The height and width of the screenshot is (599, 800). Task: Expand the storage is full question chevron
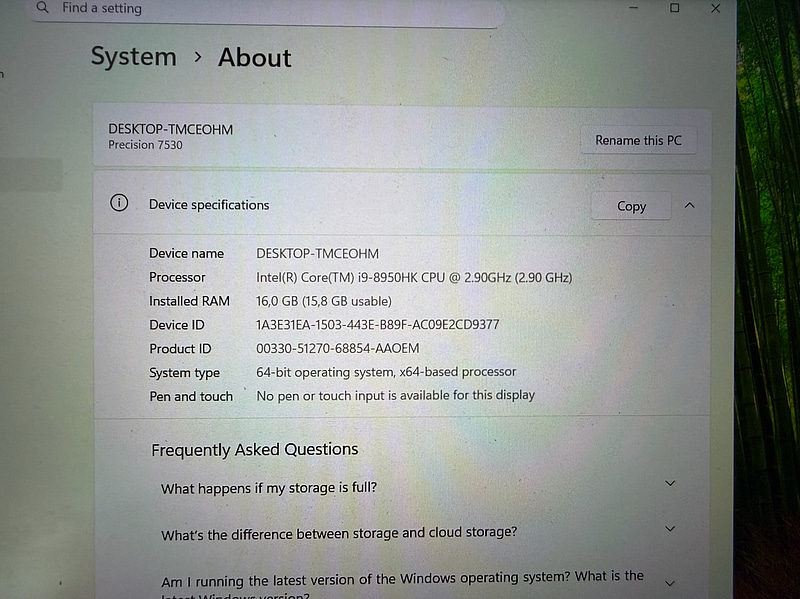click(670, 483)
